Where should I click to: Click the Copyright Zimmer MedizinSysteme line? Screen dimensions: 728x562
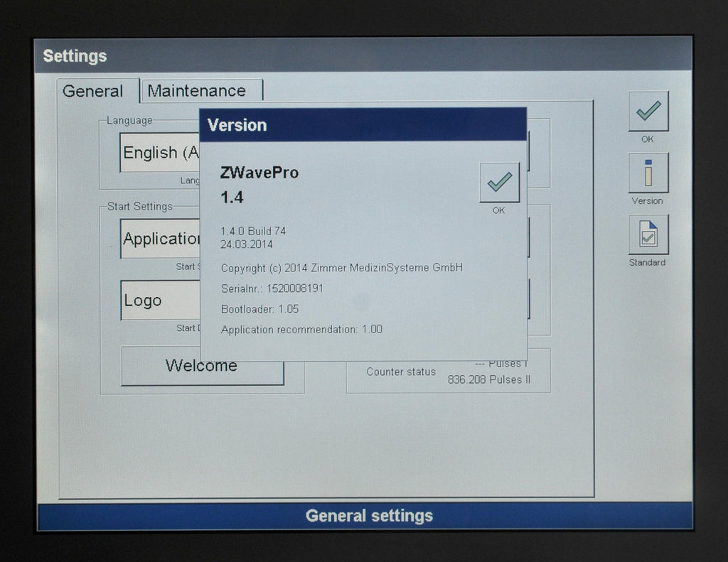(342, 268)
